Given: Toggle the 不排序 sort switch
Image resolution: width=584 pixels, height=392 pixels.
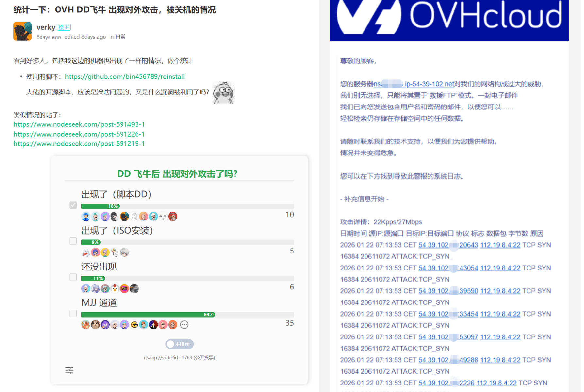Looking at the screenshot, I should click(x=179, y=344).
